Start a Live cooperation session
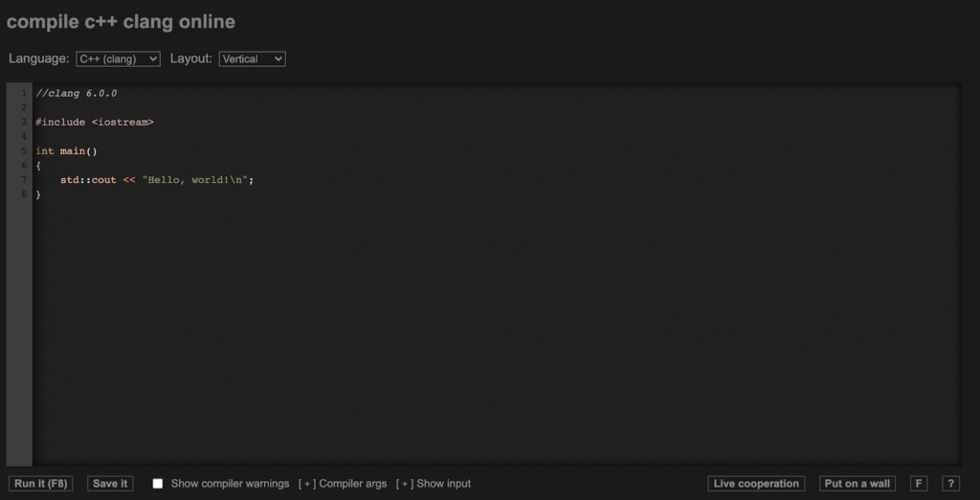This screenshot has height=500, width=980. click(x=756, y=484)
